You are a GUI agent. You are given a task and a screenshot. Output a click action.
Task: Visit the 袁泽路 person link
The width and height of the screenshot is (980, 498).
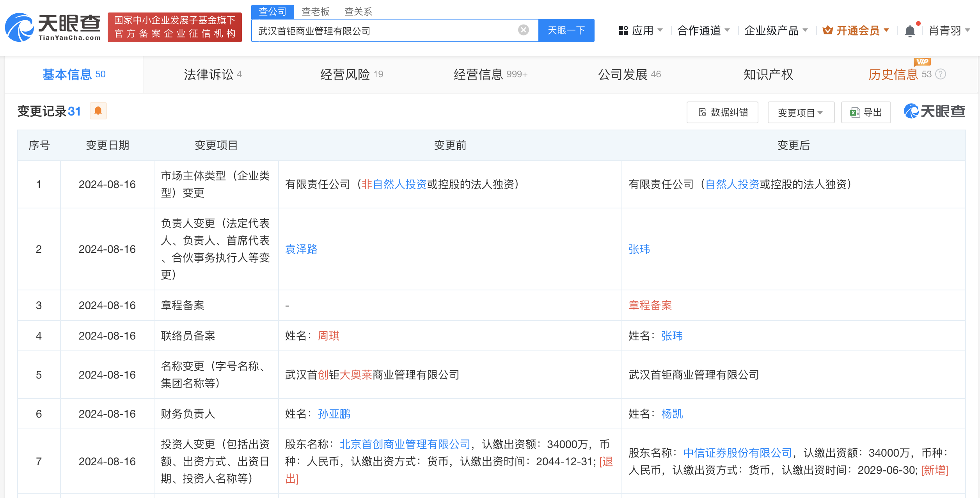(301, 249)
